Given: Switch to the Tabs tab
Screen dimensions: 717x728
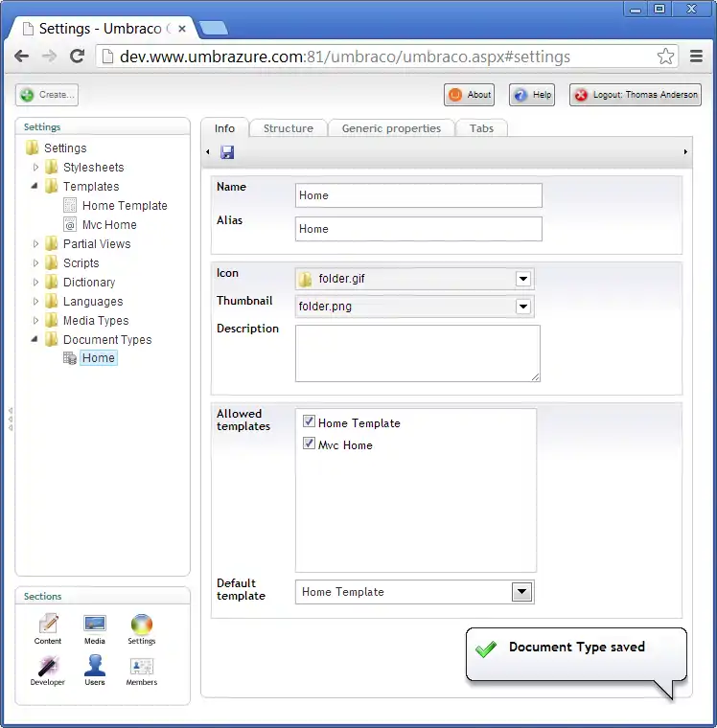Looking at the screenshot, I should pyautogui.click(x=481, y=128).
